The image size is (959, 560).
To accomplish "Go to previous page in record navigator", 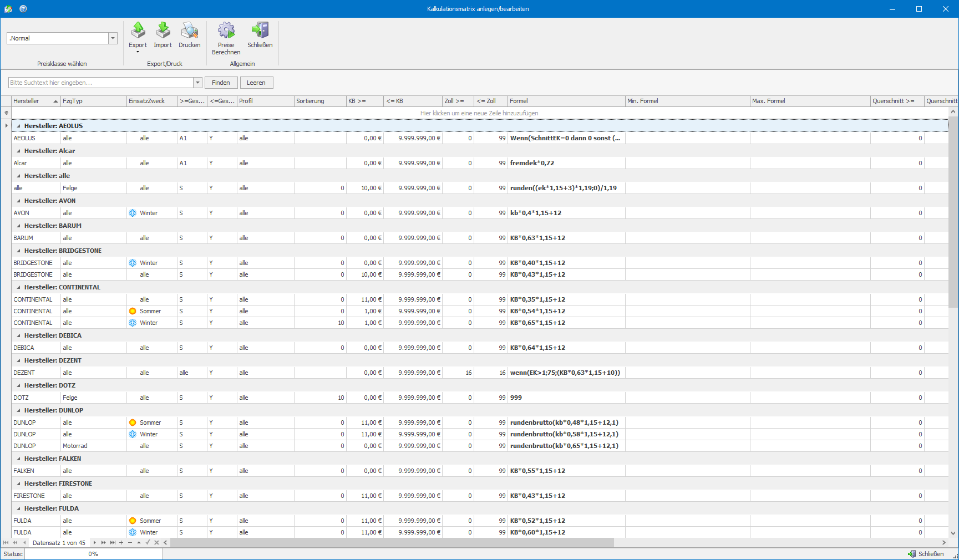I will [x=15, y=543].
